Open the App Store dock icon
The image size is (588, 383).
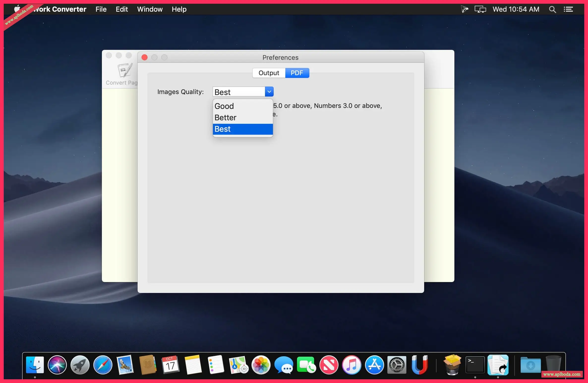click(374, 365)
